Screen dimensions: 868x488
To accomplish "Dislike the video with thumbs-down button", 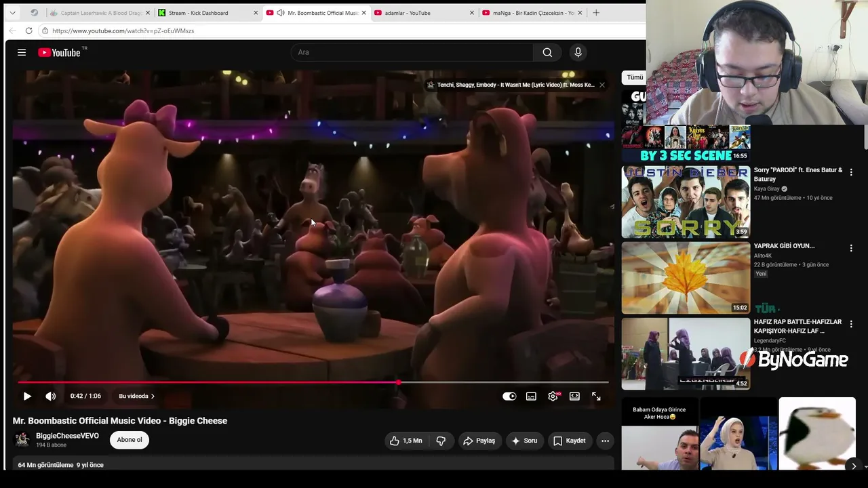I will pyautogui.click(x=441, y=441).
